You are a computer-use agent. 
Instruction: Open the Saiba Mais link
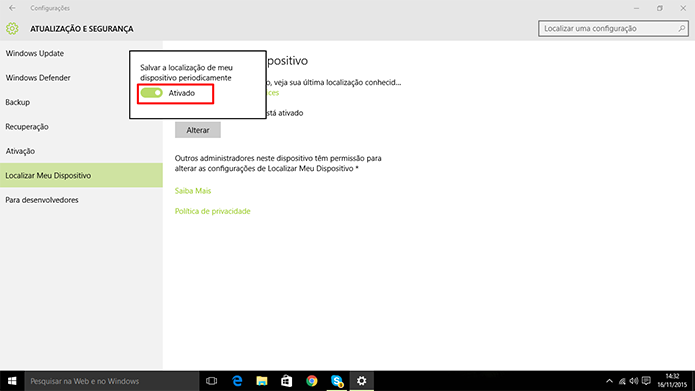click(x=193, y=191)
